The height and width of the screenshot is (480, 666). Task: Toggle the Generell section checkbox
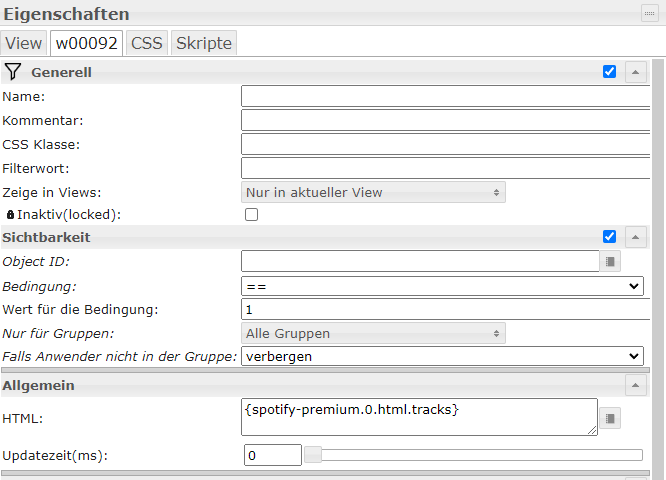(x=610, y=72)
